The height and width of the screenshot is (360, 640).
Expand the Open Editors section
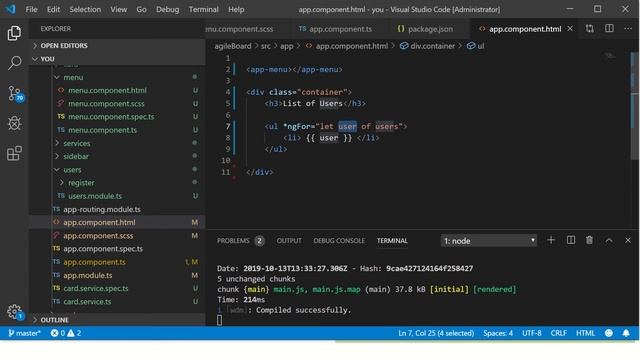point(117,45)
